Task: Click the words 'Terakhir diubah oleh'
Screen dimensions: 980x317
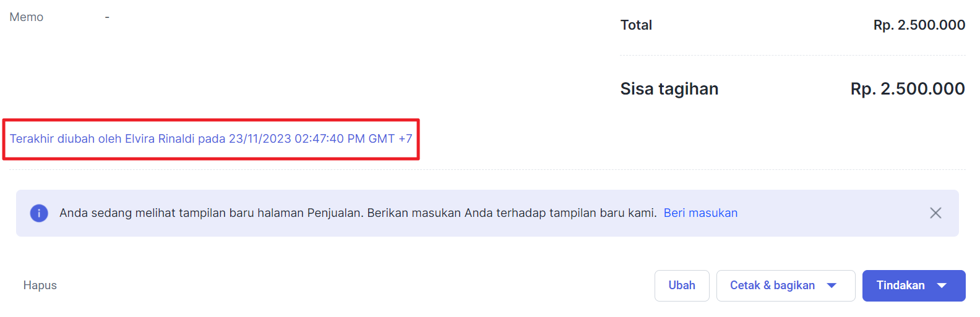Action: [x=66, y=139]
